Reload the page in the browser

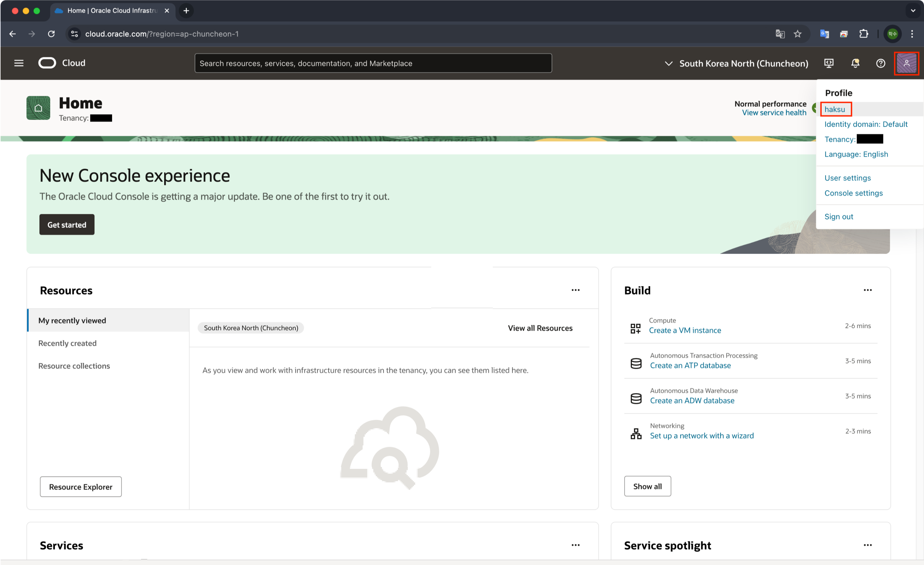pos(51,34)
